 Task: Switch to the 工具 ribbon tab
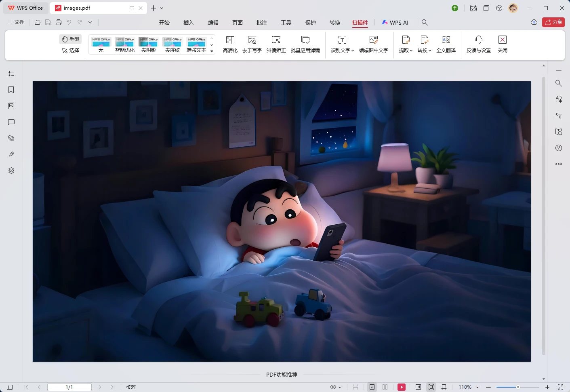click(286, 23)
